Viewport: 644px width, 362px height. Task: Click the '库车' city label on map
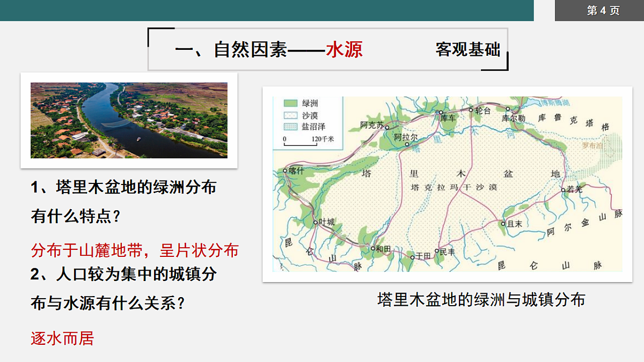coord(448,118)
